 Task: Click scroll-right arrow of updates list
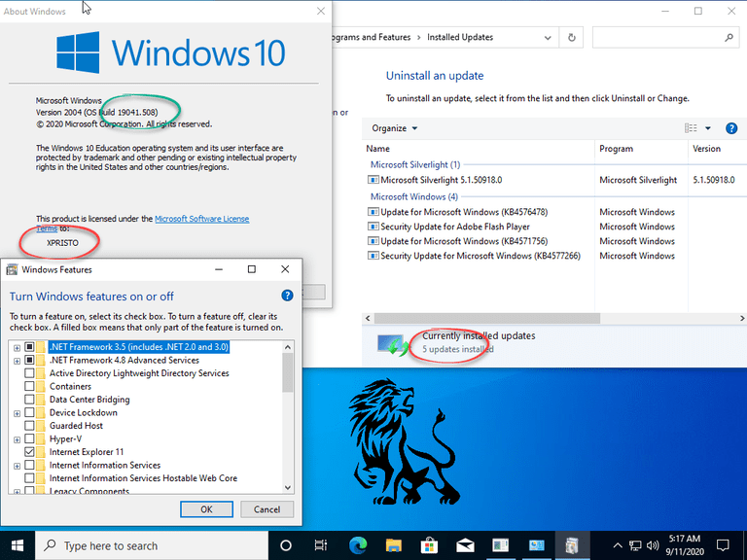coord(742,318)
